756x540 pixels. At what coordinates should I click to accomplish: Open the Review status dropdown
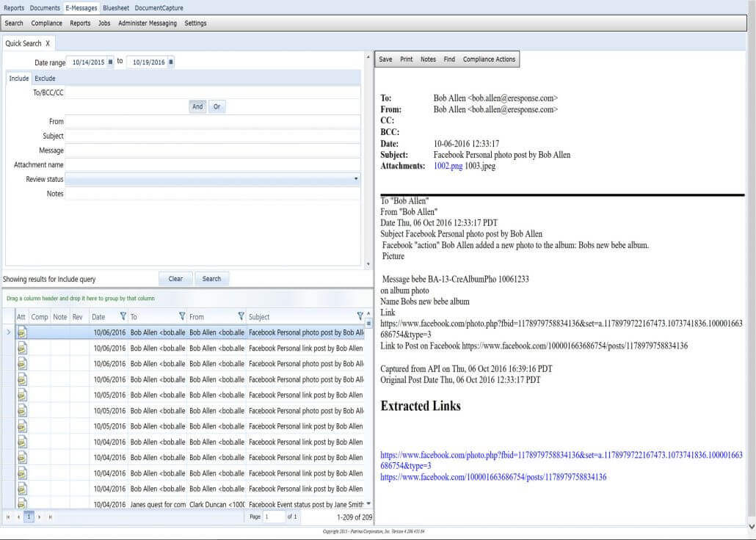(x=356, y=179)
